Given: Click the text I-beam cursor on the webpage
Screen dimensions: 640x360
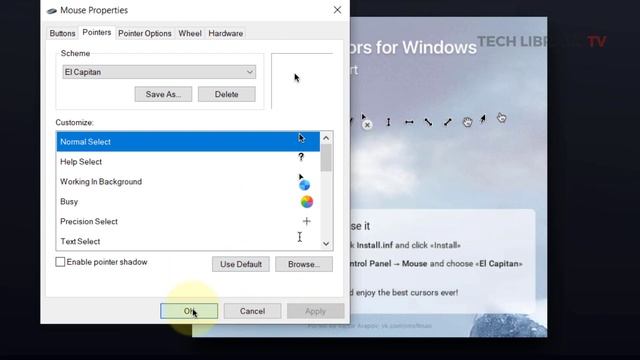Looking at the screenshot, I should pos(388,122).
